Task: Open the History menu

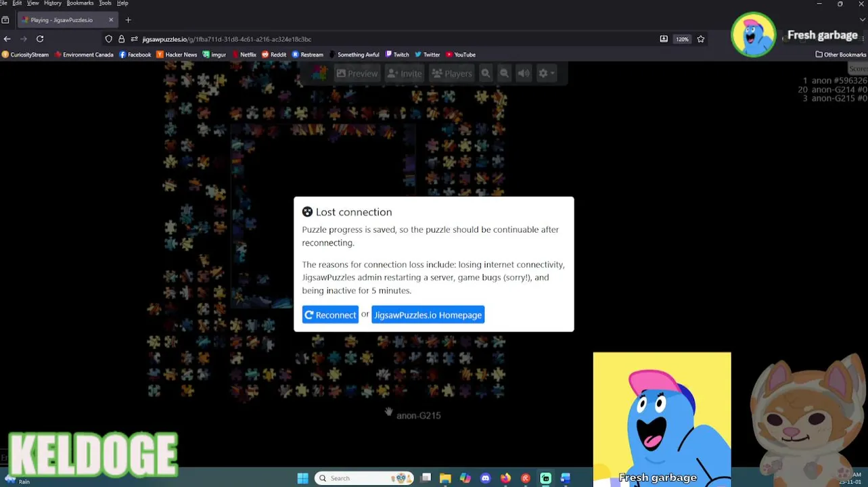Action: tap(53, 3)
